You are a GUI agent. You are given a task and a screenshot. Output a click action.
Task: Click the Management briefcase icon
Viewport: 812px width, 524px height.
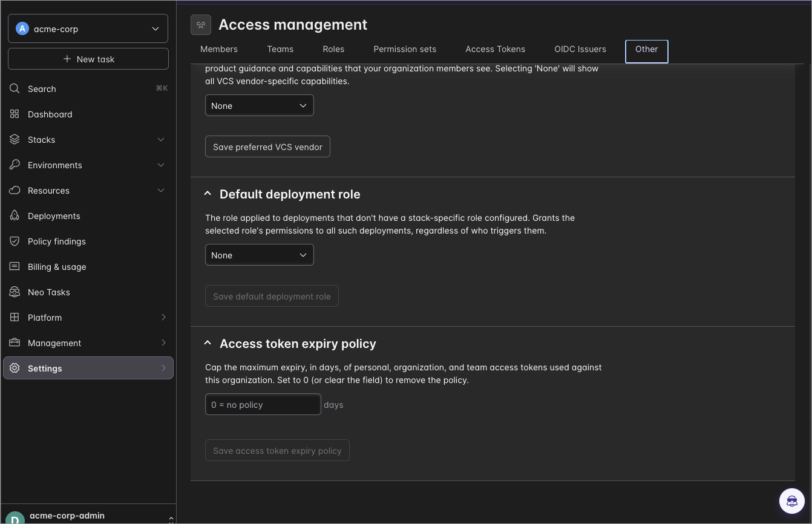click(15, 343)
